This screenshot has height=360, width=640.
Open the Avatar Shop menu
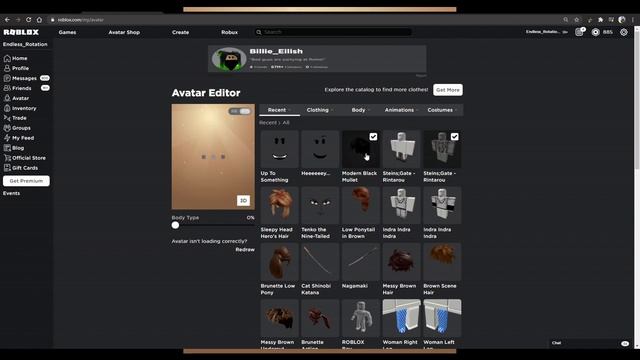click(124, 32)
